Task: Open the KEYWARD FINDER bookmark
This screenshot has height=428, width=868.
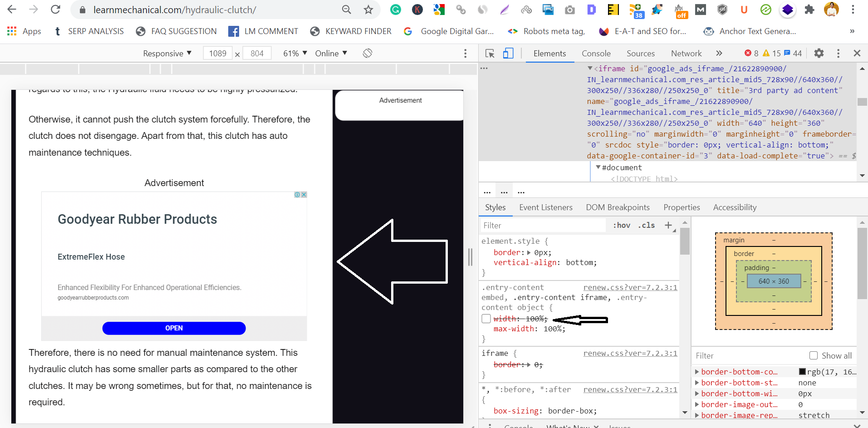Action: point(351,31)
